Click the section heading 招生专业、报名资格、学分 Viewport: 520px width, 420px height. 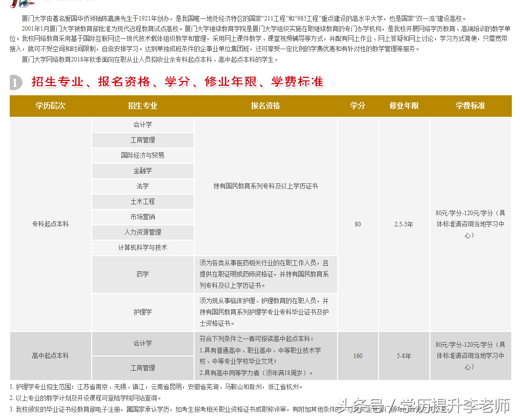coord(177,81)
